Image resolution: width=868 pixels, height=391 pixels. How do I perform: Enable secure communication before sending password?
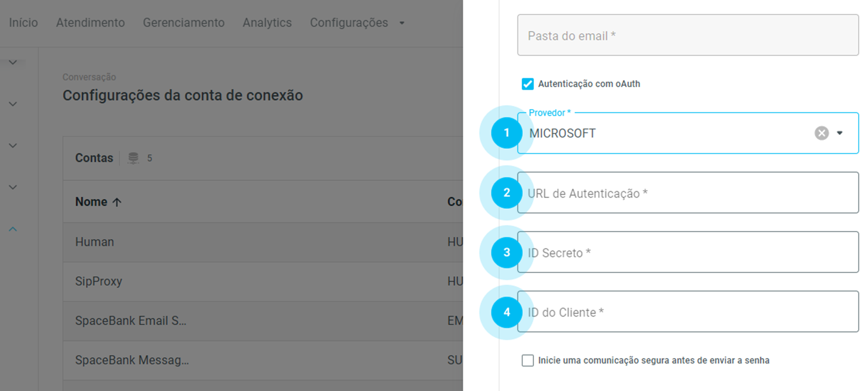pyautogui.click(x=527, y=361)
